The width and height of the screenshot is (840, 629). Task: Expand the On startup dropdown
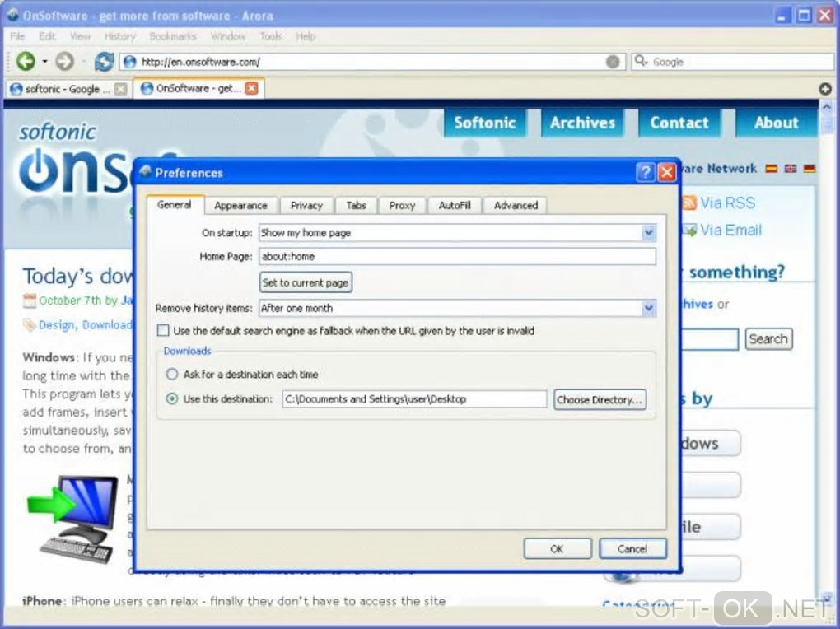tap(648, 232)
